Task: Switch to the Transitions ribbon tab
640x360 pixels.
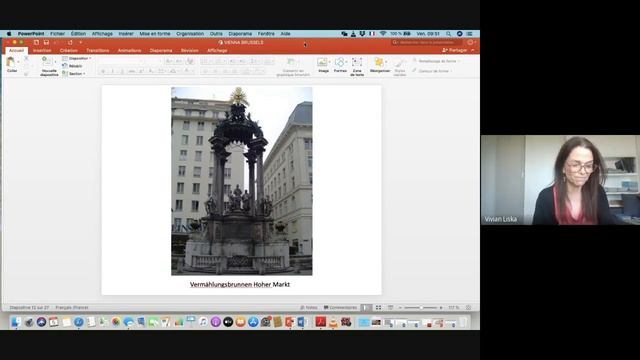Action: [x=98, y=51]
